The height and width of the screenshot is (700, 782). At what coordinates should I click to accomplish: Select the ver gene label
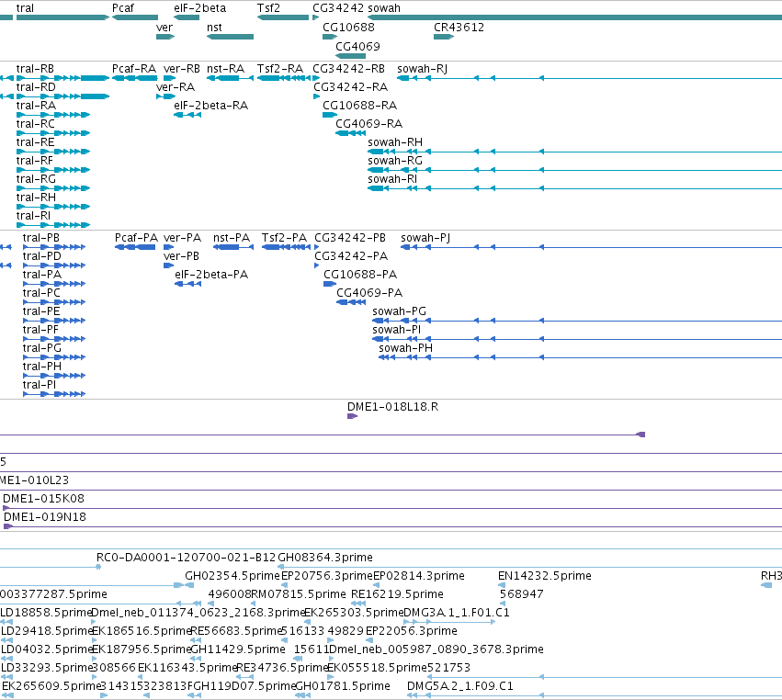(164, 28)
